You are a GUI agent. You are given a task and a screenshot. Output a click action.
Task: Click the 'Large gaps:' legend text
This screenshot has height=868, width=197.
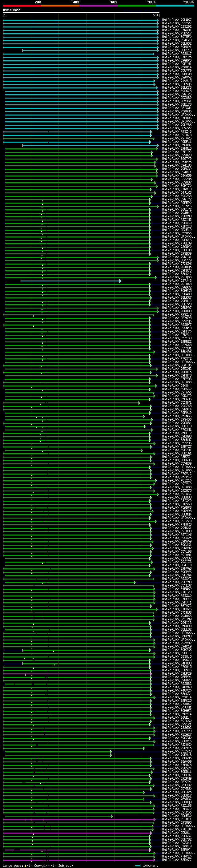[x=13, y=865]
